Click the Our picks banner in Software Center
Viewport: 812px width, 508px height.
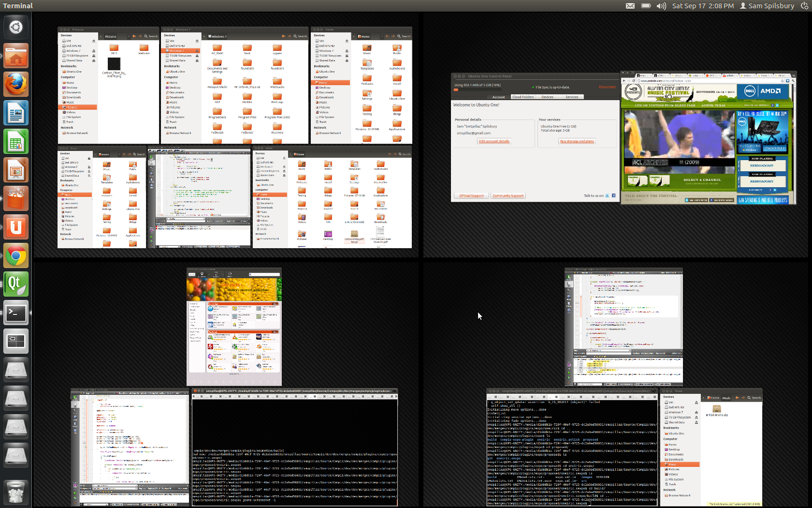click(x=234, y=289)
